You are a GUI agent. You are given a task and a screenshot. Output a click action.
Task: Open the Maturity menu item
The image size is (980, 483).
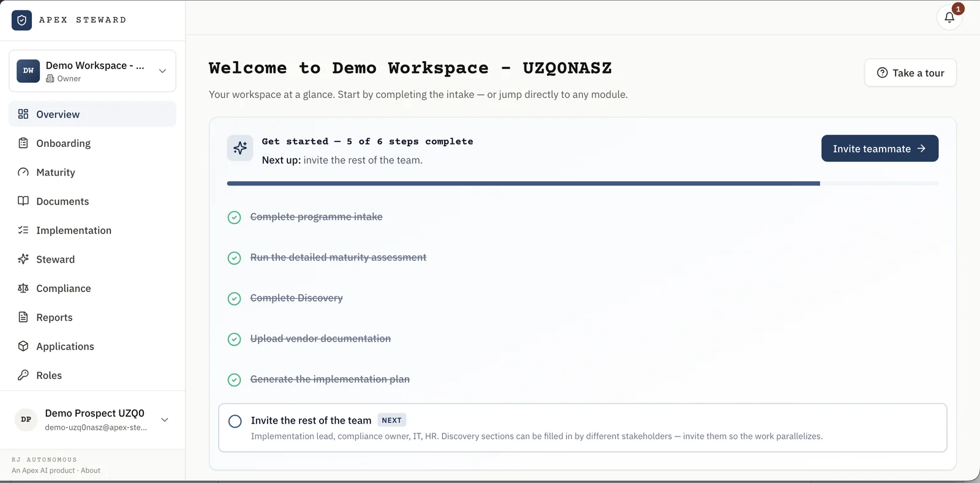pyautogui.click(x=92, y=172)
